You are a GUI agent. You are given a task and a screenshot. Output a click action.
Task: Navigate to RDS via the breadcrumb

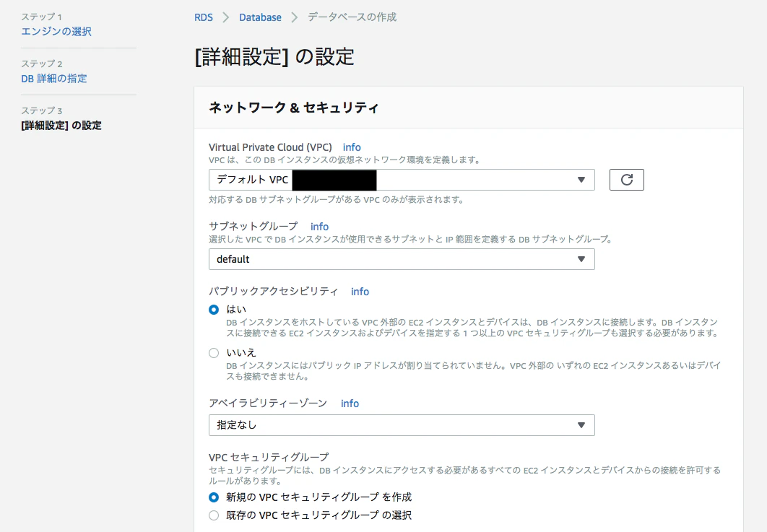(203, 17)
